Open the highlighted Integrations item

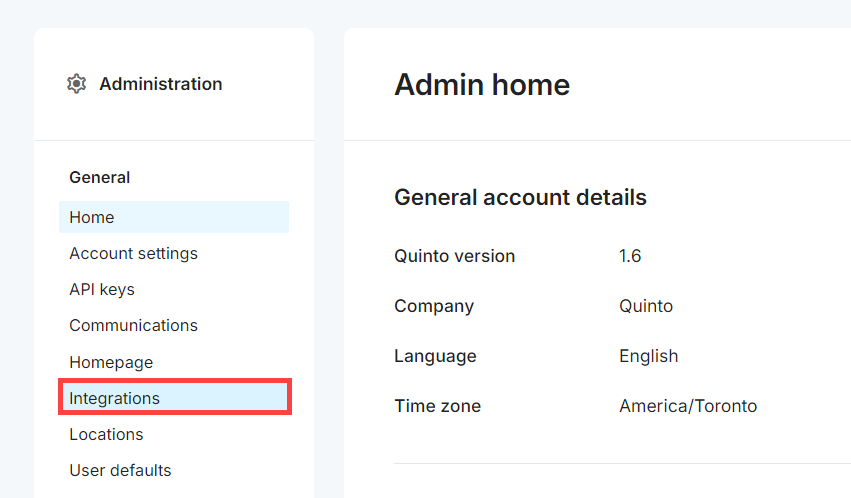[114, 398]
